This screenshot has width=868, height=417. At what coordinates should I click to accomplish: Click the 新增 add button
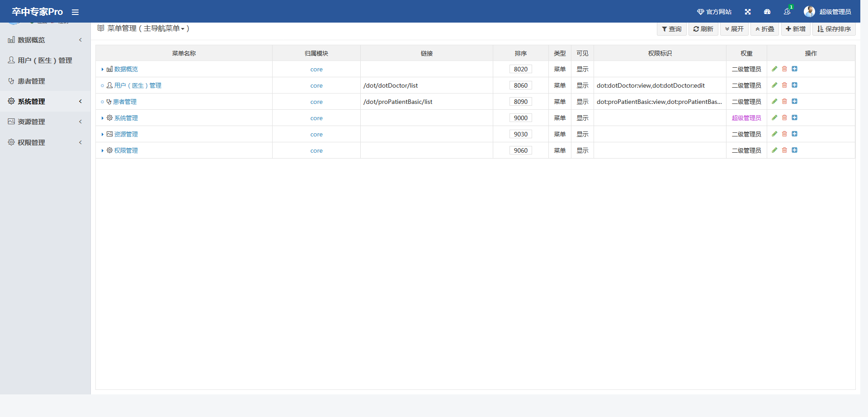click(796, 29)
